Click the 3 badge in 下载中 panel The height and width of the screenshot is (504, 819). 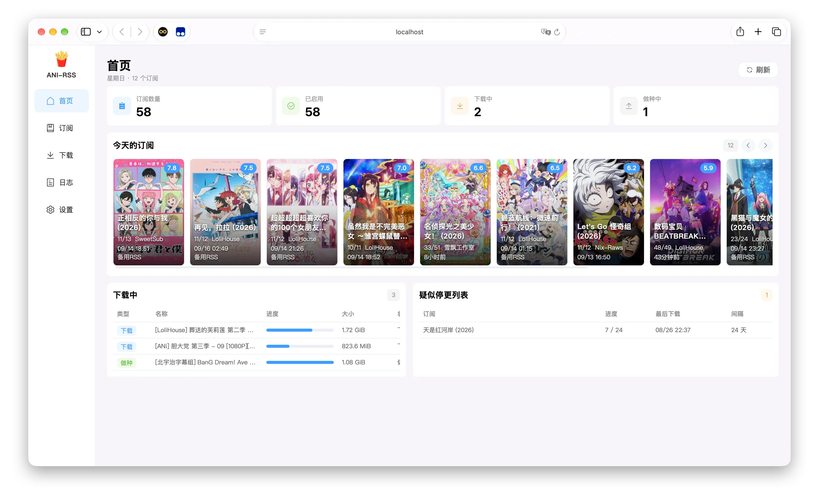pos(394,295)
